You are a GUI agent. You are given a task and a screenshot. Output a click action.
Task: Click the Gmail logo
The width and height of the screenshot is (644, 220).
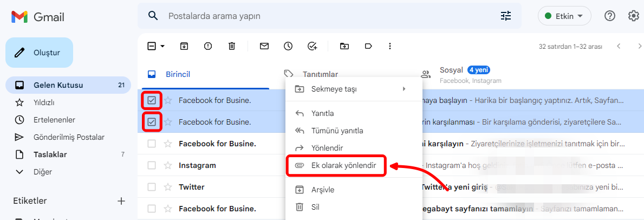[x=38, y=16]
